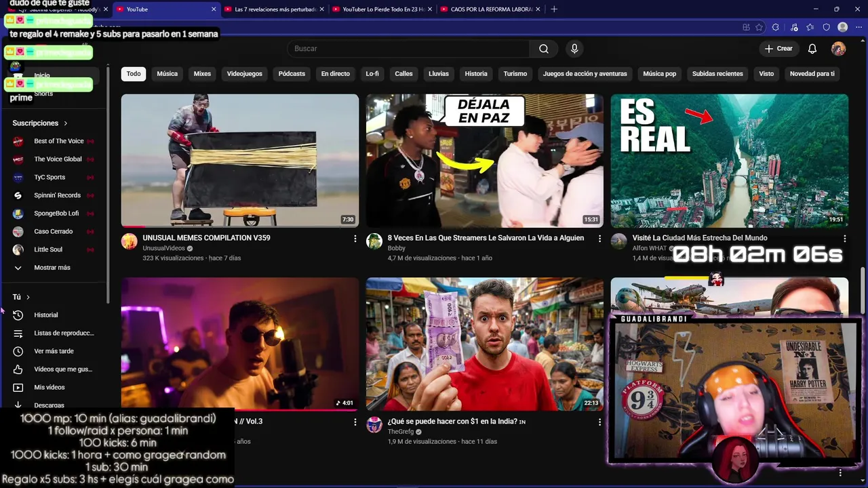The width and height of the screenshot is (868, 488).
Task: Open browser shield security icon
Action: 826,27
